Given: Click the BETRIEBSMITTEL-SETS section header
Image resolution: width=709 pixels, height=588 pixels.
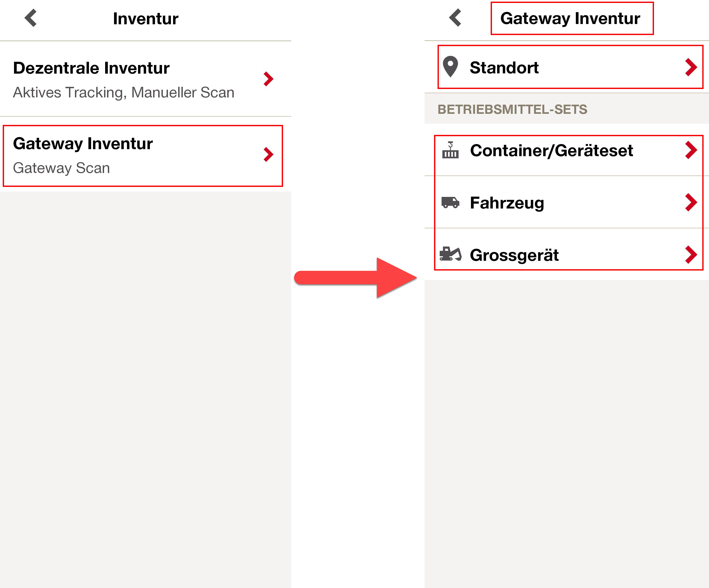Looking at the screenshot, I should [x=512, y=110].
